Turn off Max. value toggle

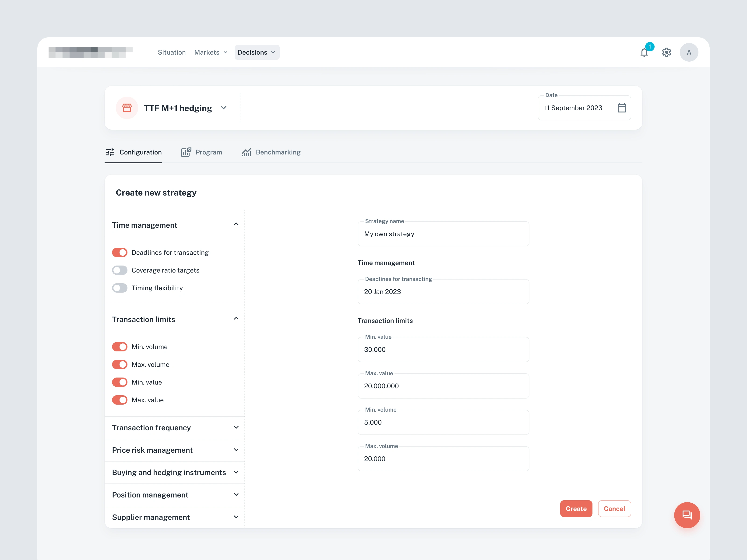coord(120,400)
